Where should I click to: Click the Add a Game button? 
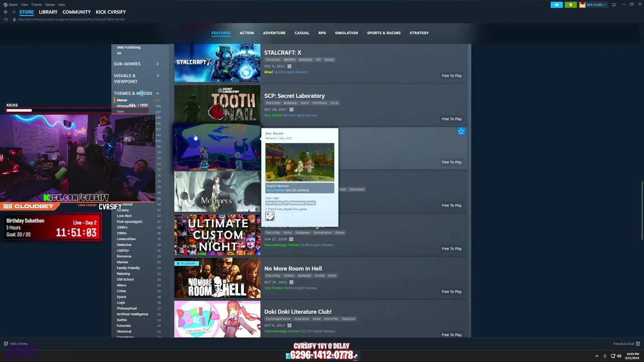16,344
